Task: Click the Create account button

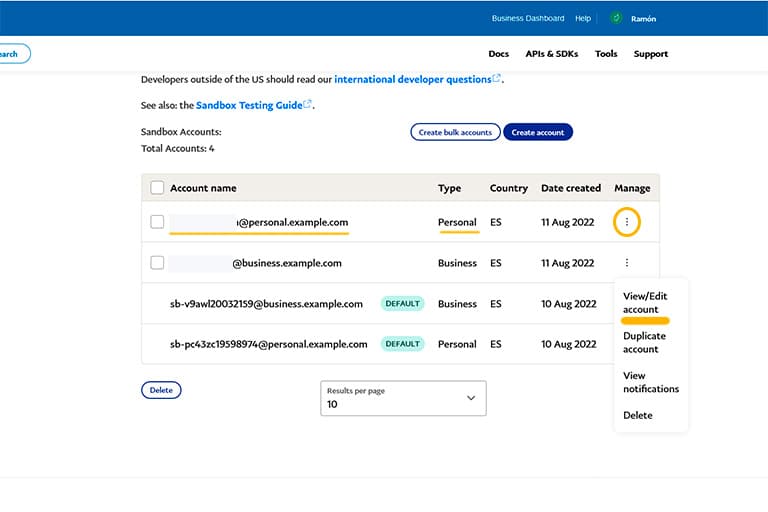Action: [x=538, y=132]
